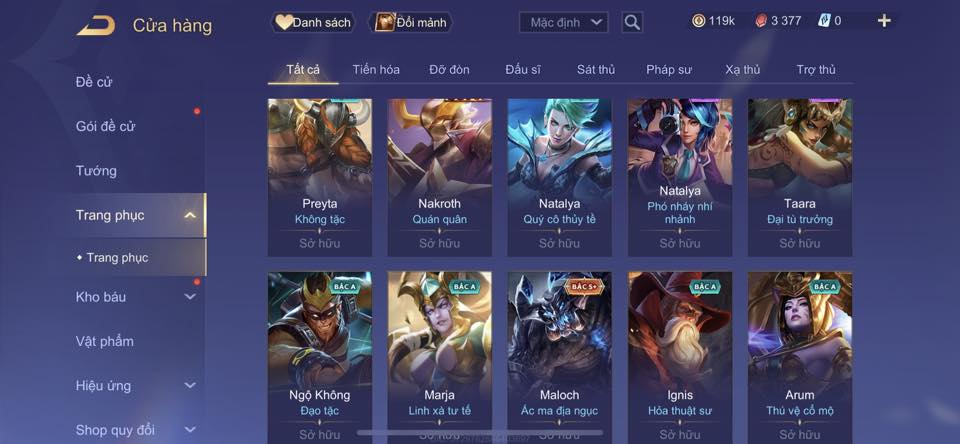This screenshot has width=960, height=444.
Task: Tap the plus icon to add currency
Action: (x=883, y=21)
